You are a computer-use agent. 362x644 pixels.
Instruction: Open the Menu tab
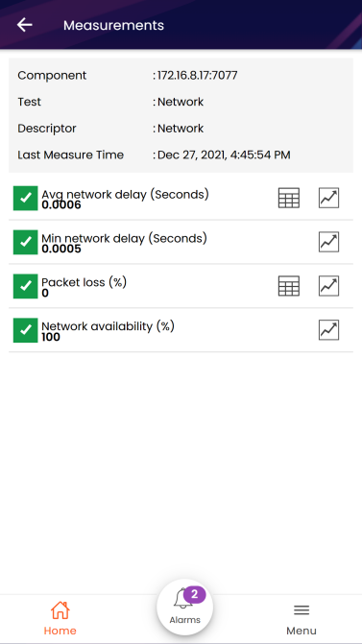(x=302, y=619)
